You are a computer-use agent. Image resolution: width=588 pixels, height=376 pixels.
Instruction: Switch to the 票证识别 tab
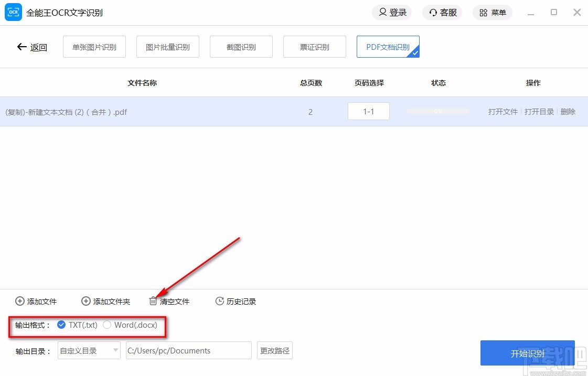pyautogui.click(x=314, y=47)
